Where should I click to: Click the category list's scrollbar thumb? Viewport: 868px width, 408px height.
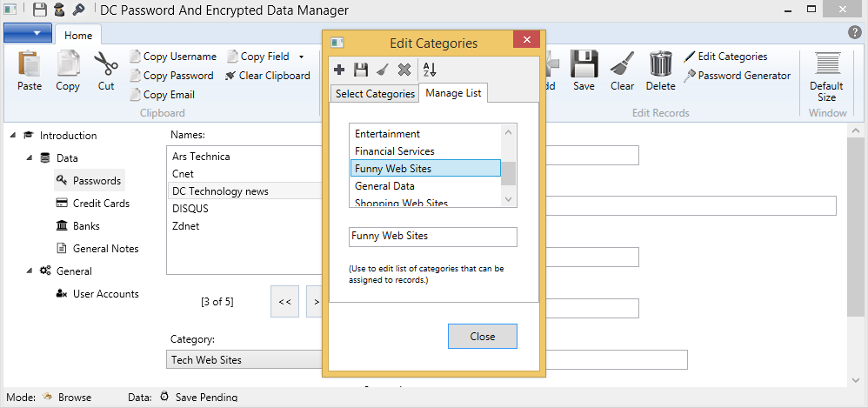pyautogui.click(x=509, y=173)
